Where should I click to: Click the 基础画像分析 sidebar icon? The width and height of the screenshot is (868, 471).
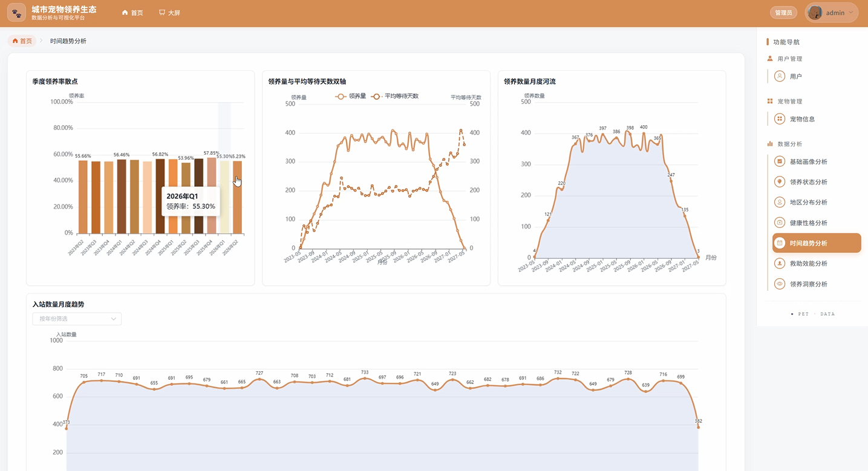pyautogui.click(x=780, y=161)
